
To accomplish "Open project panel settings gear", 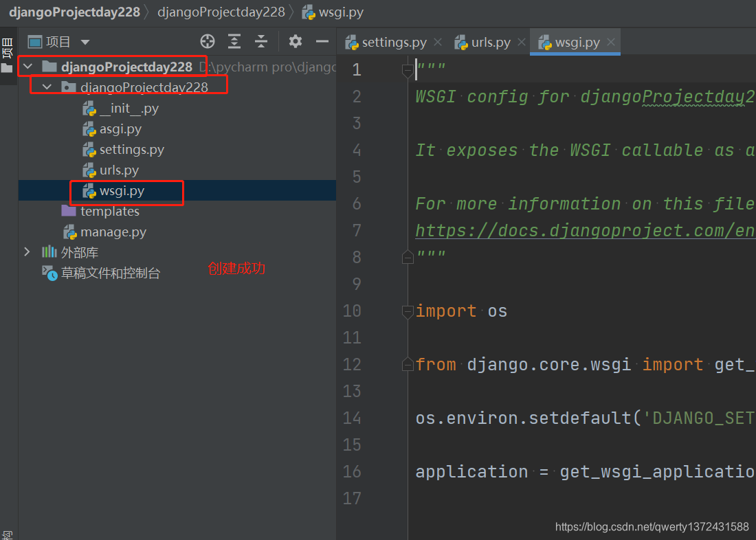I will (296, 41).
